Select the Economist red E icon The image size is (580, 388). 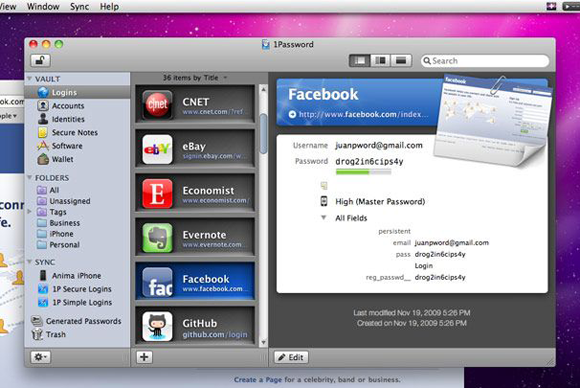pos(158,193)
